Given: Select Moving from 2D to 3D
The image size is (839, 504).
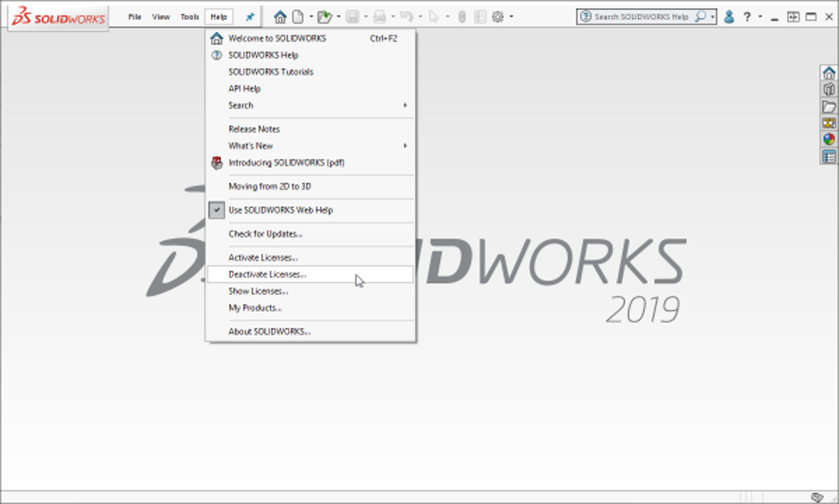Looking at the screenshot, I should pyautogui.click(x=310, y=186).
